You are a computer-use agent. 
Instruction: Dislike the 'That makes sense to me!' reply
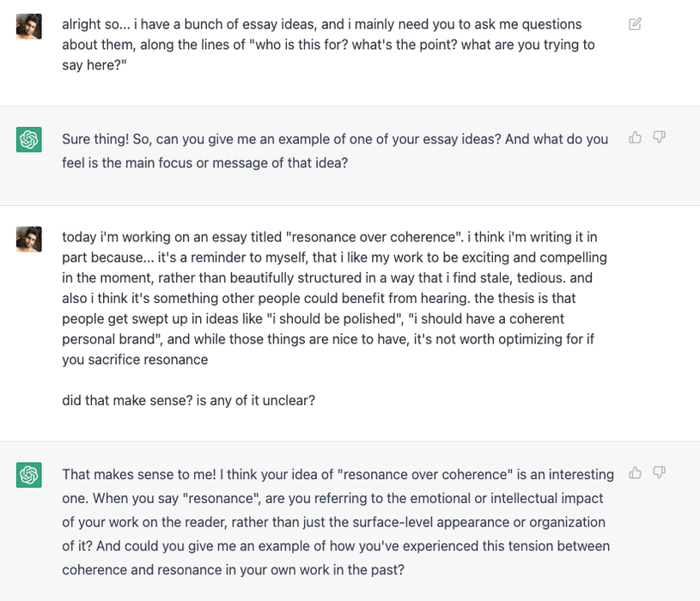[x=659, y=472]
